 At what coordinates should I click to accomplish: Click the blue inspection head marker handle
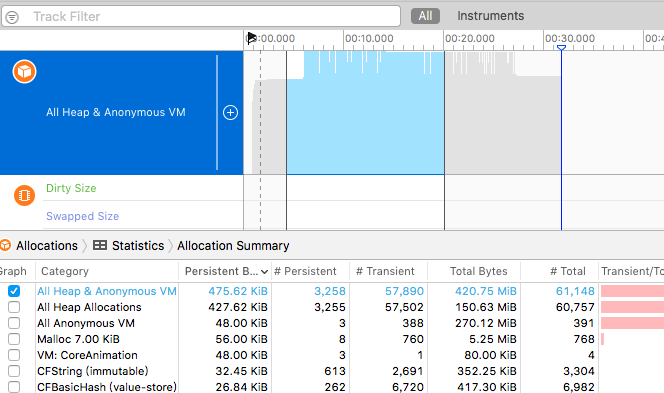(x=562, y=48)
